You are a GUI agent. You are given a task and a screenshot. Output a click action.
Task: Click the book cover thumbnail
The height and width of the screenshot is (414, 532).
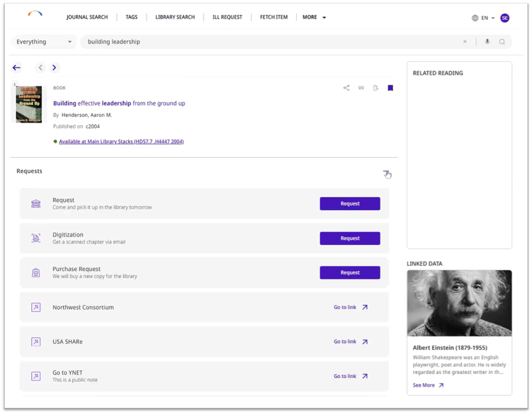pos(29,104)
